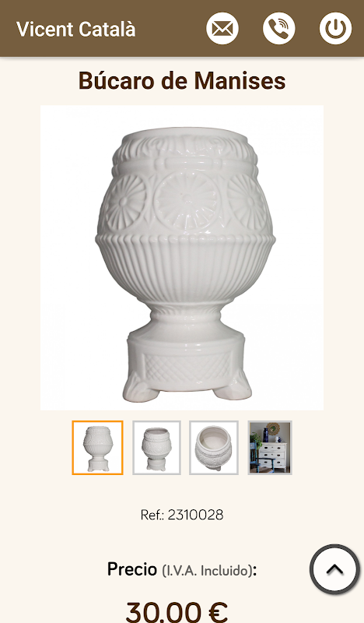This screenshot has height=623, width=364.
Task: Tap the phone call icon
Action: pos(279,29)
